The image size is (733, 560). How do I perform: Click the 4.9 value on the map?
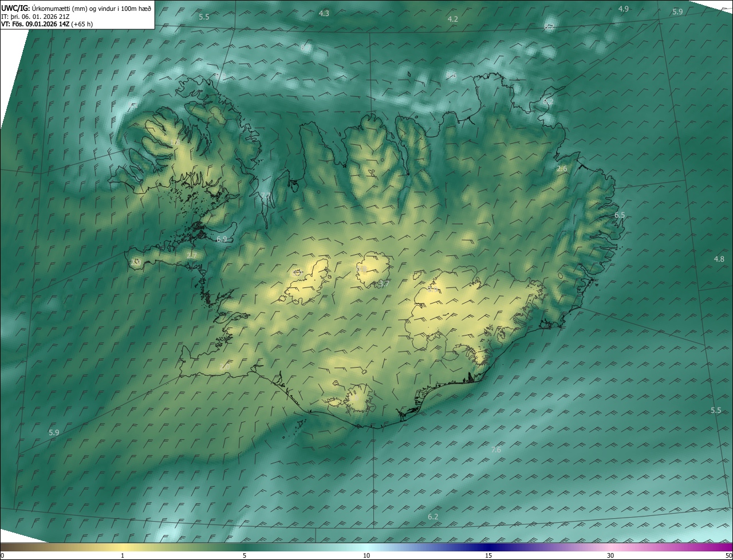coord(624,9)
